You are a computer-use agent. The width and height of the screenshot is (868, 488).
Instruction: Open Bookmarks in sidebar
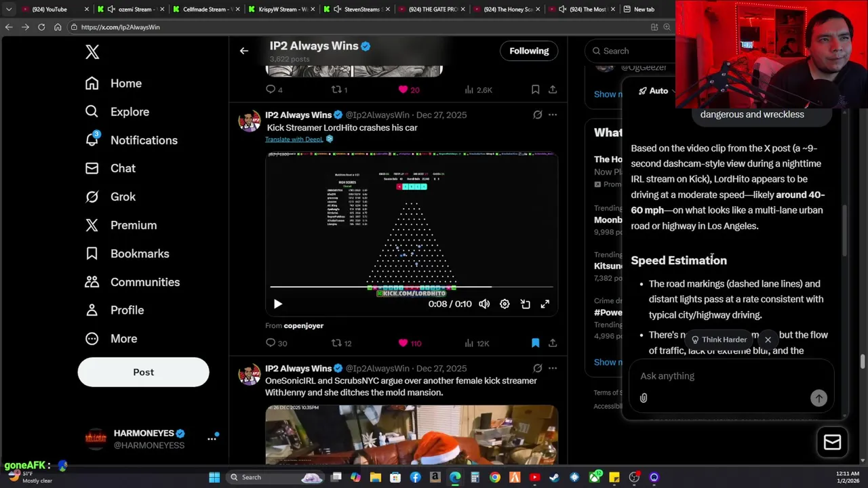coord(126,253)
